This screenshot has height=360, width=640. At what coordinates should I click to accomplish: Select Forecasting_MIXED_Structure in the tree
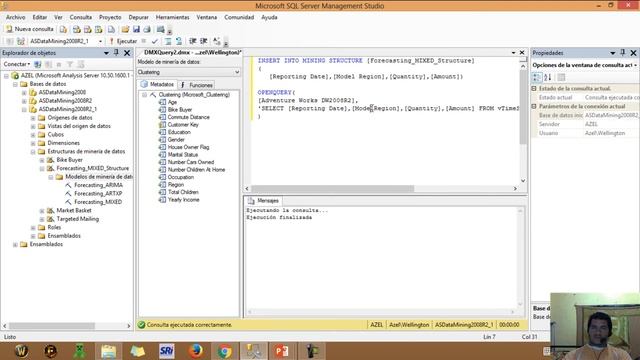pyautogui.click(x=93, y=168)
